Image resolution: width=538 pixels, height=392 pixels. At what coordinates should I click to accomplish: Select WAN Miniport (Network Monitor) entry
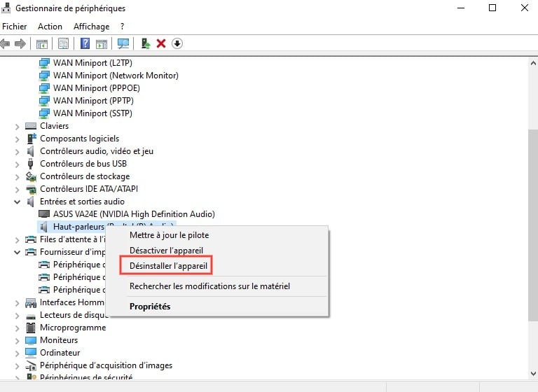click(x=116, y=76)
